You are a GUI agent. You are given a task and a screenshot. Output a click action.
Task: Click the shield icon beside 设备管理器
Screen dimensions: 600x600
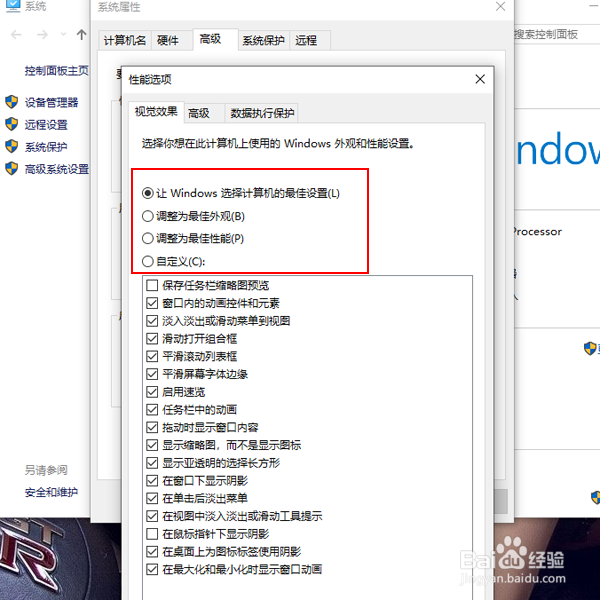(11, 102)
